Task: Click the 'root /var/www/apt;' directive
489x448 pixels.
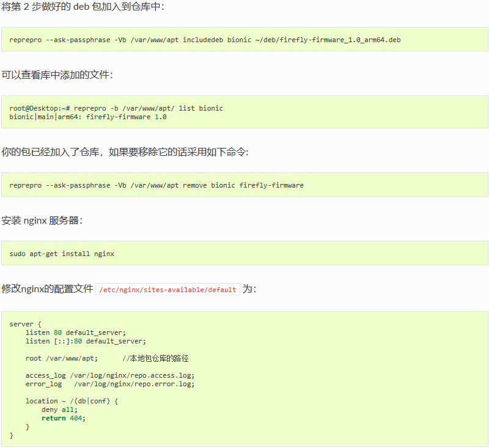Action: pyautogui.click(x=62, y=359)
